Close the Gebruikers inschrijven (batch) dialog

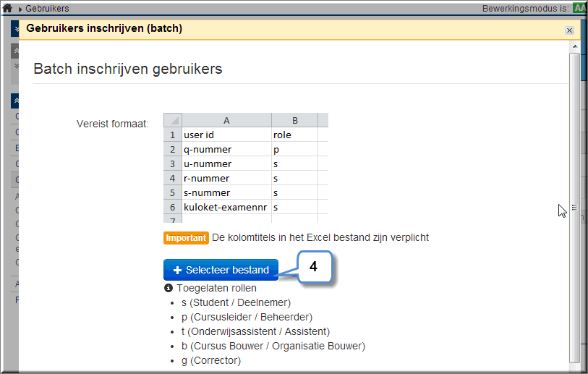pos(569,30)
